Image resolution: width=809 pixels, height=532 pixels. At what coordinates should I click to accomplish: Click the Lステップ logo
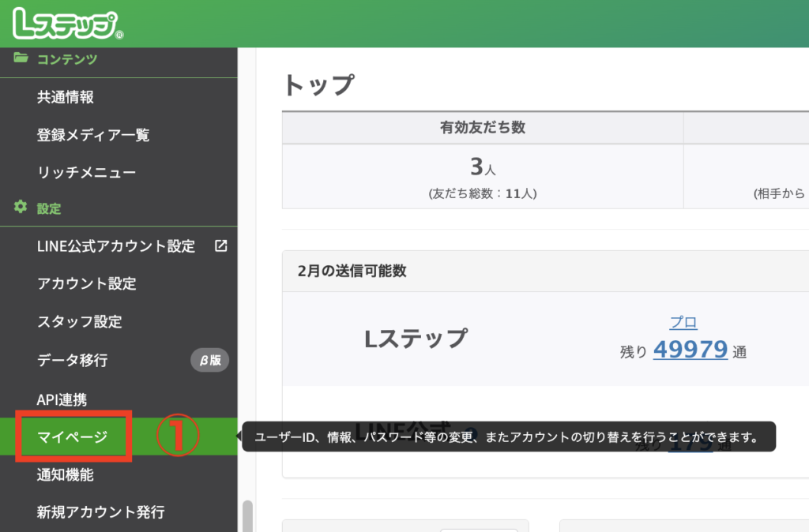(66, 24)
